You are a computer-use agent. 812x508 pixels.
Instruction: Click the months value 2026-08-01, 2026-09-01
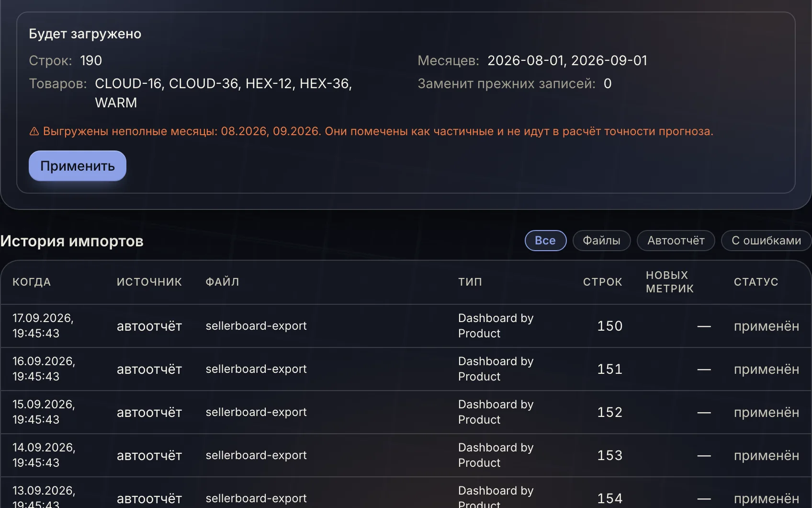tap(567, 60)
